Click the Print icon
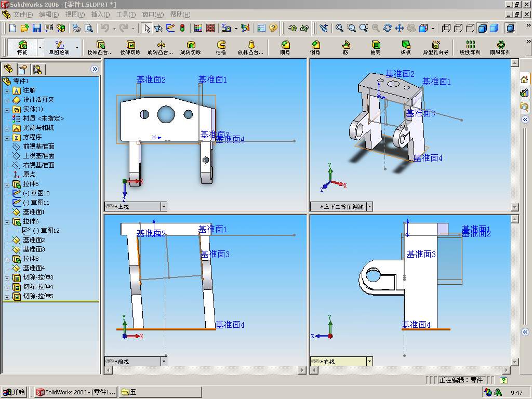The image size is (532, 399). [77, 28]
